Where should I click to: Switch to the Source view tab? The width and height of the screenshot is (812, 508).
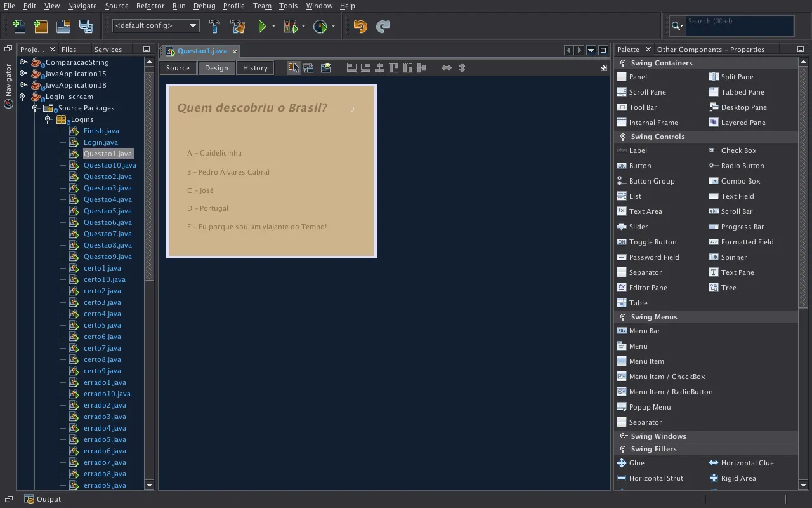click(x=178, y=68)
